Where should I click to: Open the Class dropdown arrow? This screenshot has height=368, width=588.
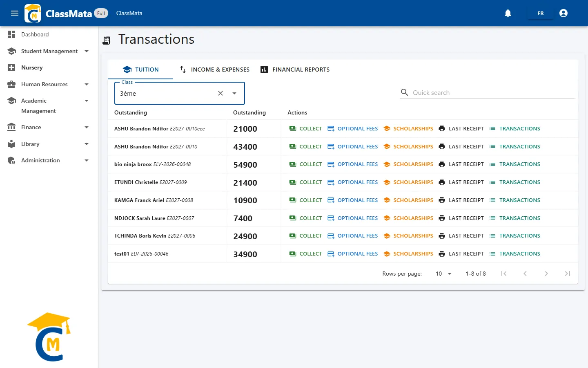click(x=234, y=93)
